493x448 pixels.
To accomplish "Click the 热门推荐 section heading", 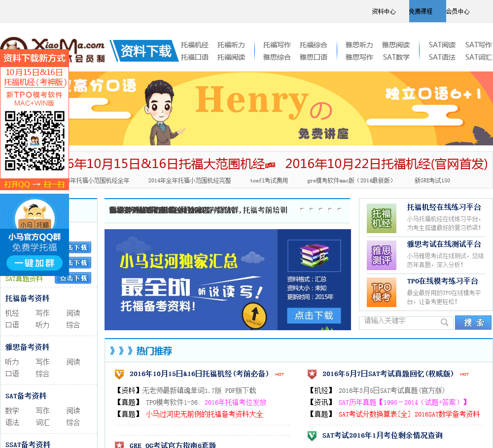I will [x=154, y=351].
